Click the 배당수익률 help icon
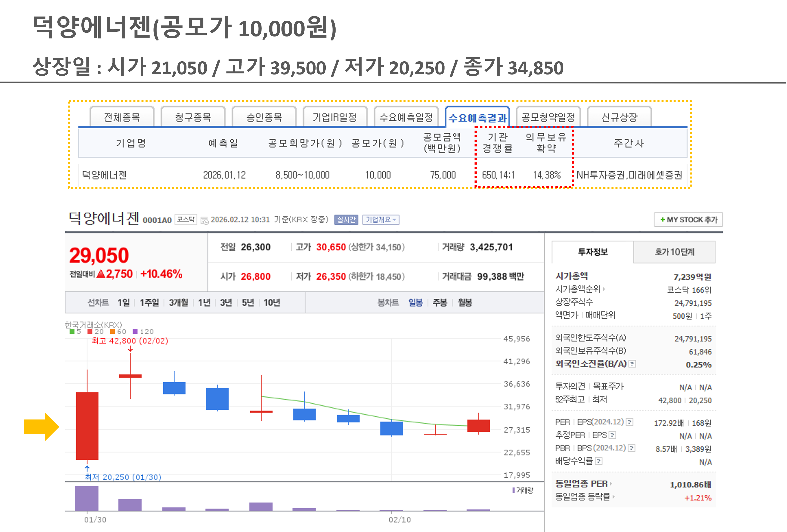787x532 pixels. click(x=599, y=461)
